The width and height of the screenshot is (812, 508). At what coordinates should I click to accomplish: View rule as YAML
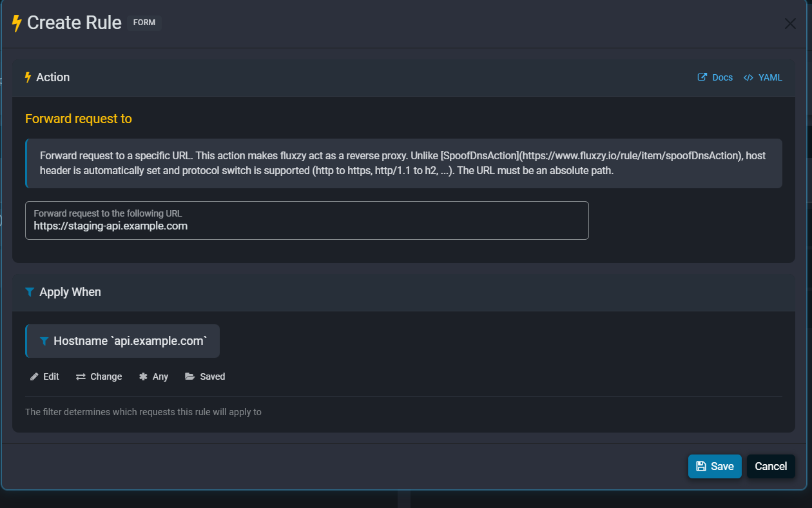(763, 77)
